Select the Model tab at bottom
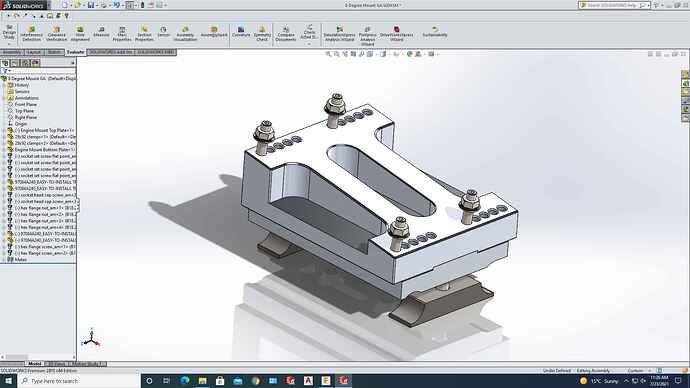 34,364
